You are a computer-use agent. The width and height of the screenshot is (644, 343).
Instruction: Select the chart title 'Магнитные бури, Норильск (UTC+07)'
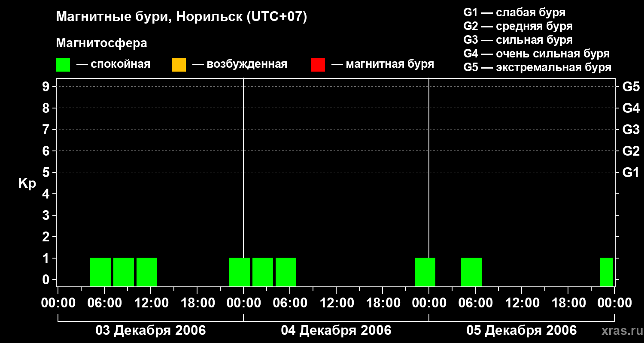coord(182,17)
